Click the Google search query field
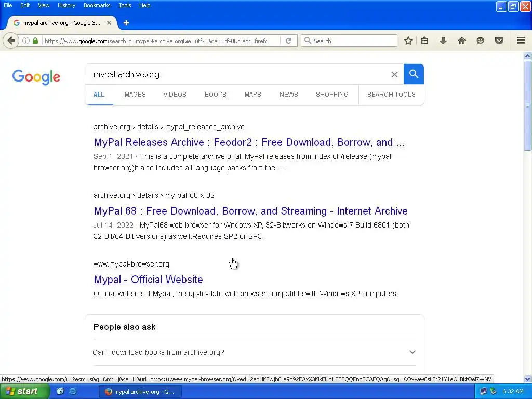 click(x=237, y=74)
